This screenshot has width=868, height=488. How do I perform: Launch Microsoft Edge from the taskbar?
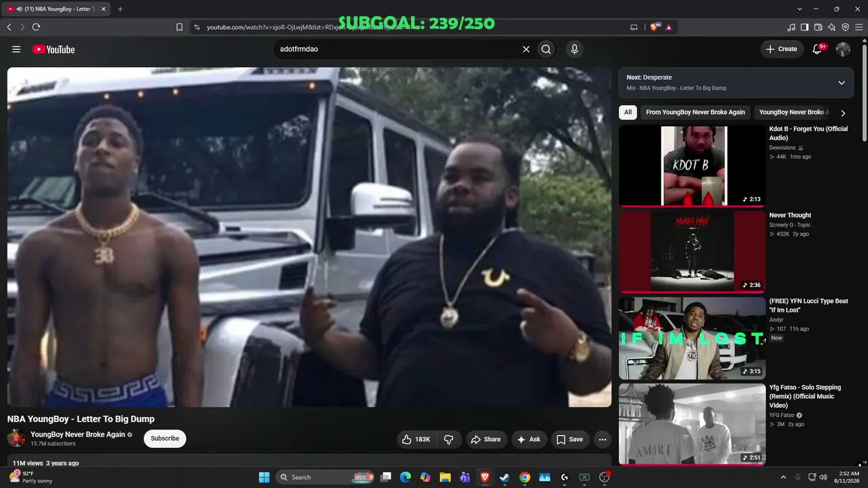click(406, 477)
